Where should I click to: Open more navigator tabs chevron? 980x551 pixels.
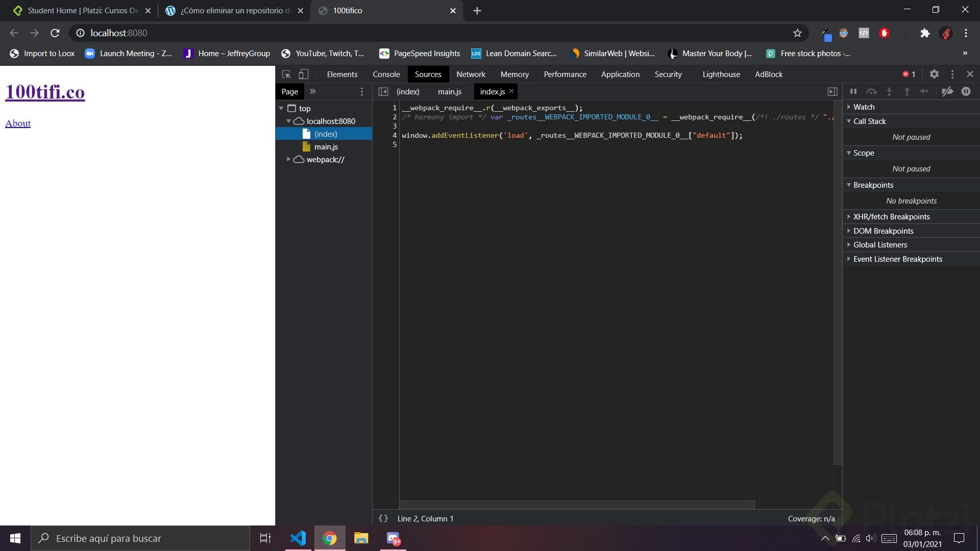pyautogui.click(x=313, y=92)
